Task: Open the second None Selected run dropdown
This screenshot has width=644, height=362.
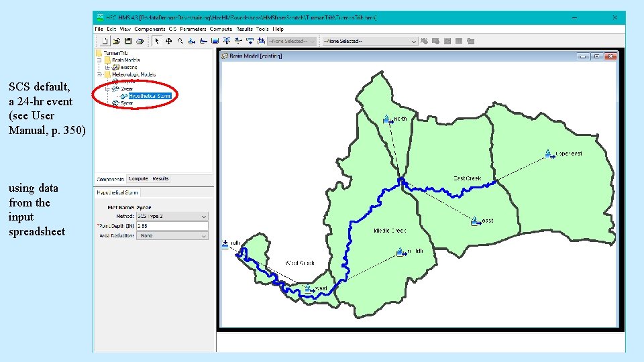Action: 370,41
